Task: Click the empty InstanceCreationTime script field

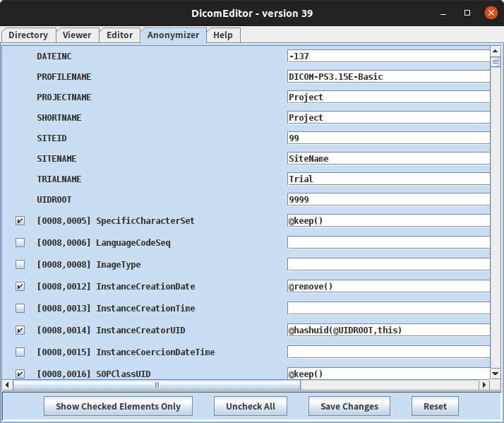Action: pos(389,308)
